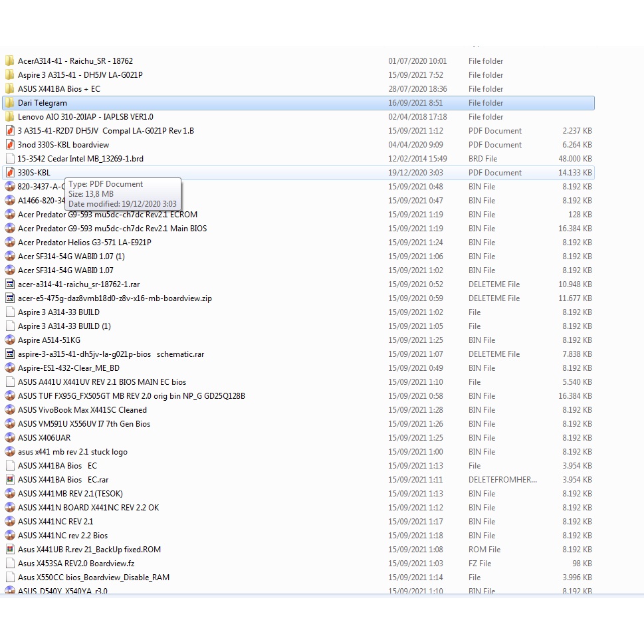
Task: Select Acer Predator Helios G3-571 LA-E921P file
Action: (84, 243)
